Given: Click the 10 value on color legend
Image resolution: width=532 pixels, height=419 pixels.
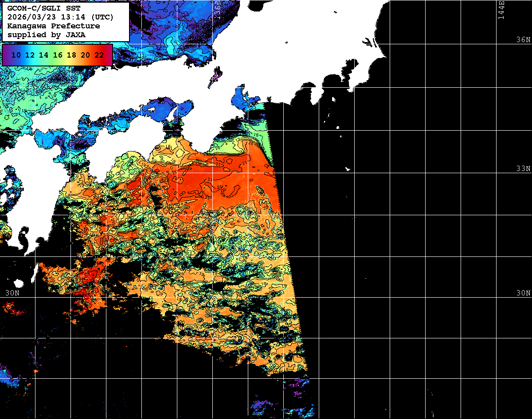Looking at the screenshot, I should (x=16, y=55).
